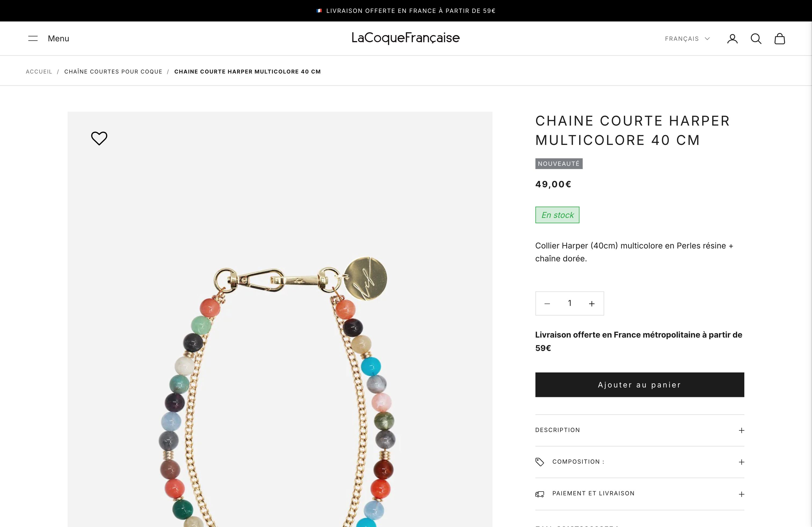
Task: Open the hamburger Menu icon
Action: point(33,39)
